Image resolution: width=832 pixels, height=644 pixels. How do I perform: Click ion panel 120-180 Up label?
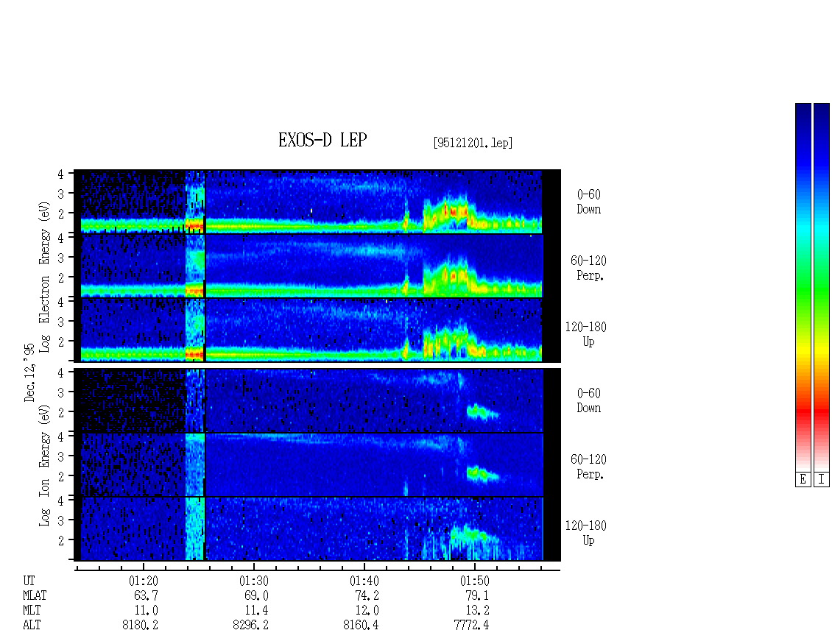pyautogui.click(x=586, y=533)
